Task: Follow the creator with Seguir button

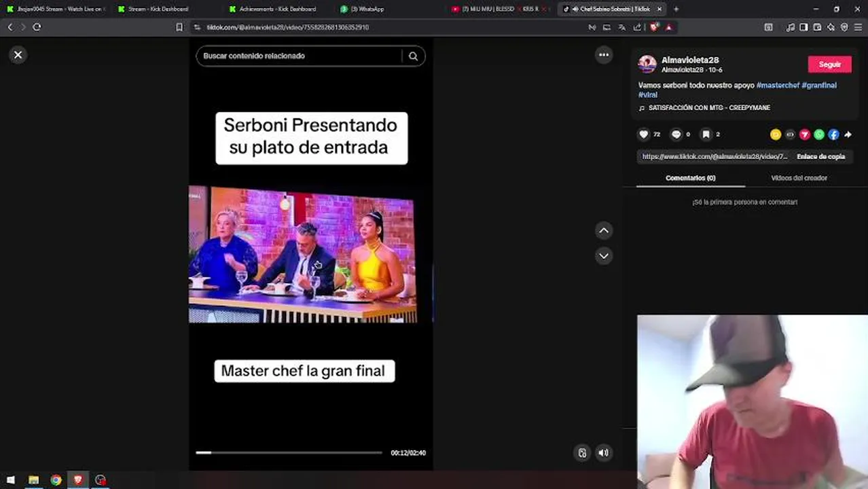Action: click(829, 65)
